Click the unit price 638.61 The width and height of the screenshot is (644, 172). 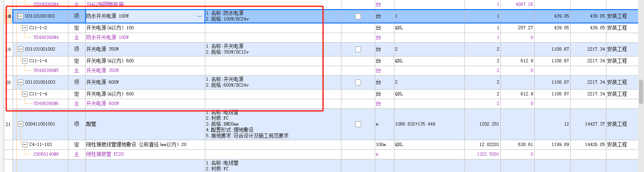525,145
